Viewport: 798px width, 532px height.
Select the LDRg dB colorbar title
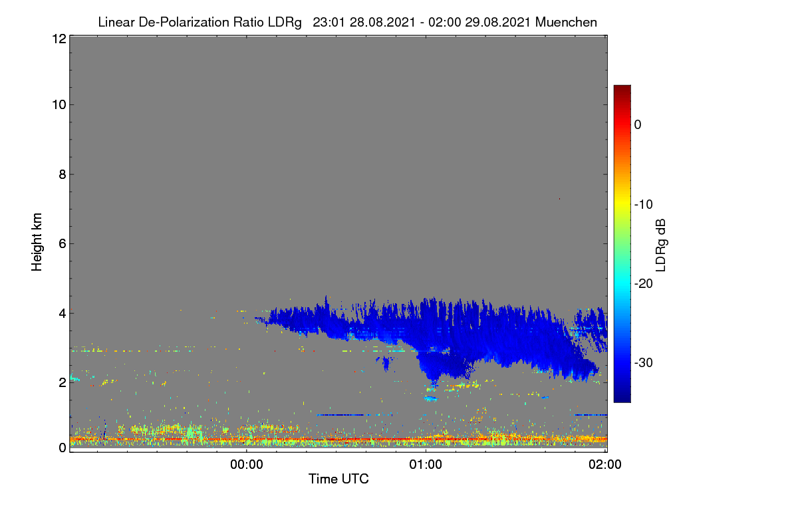point(661,245)
